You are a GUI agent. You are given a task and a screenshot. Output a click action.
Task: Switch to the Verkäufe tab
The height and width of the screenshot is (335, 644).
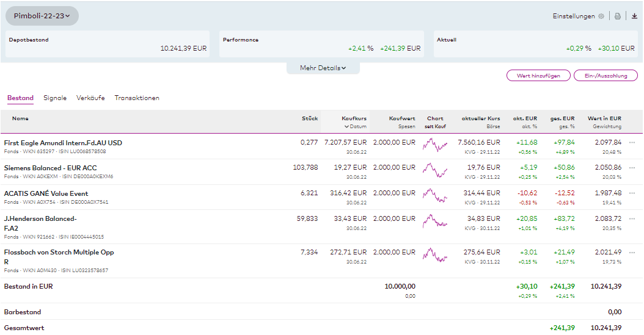(x=90, y=98)
